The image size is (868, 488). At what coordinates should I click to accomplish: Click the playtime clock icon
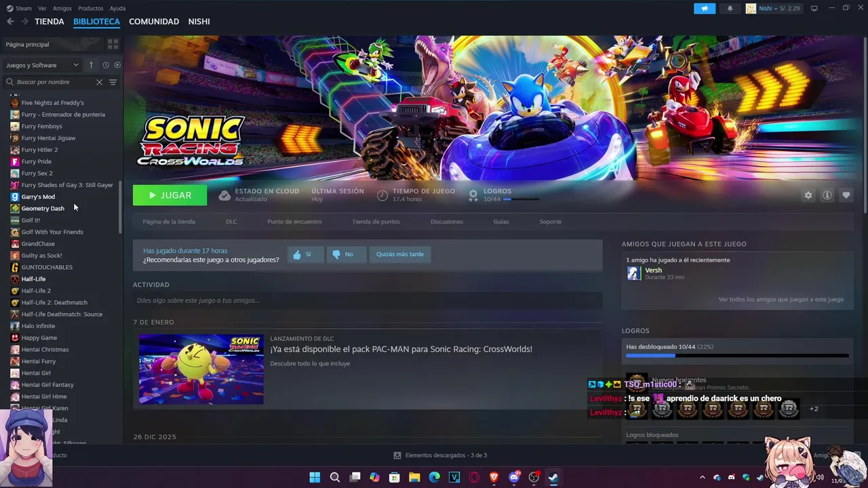pyautogui.click(x=382, y=195)
